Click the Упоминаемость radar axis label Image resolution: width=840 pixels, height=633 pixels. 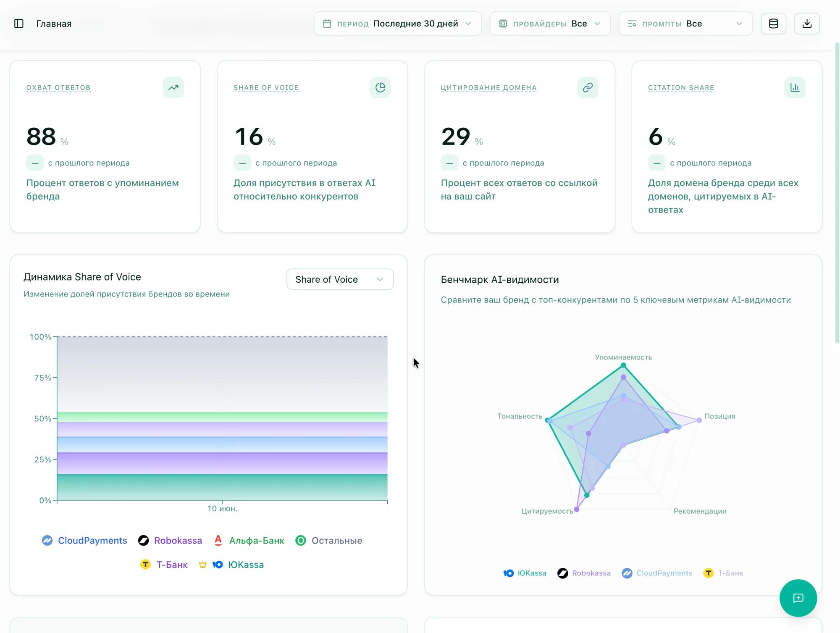pyautogui.click(x=623, y=357)
